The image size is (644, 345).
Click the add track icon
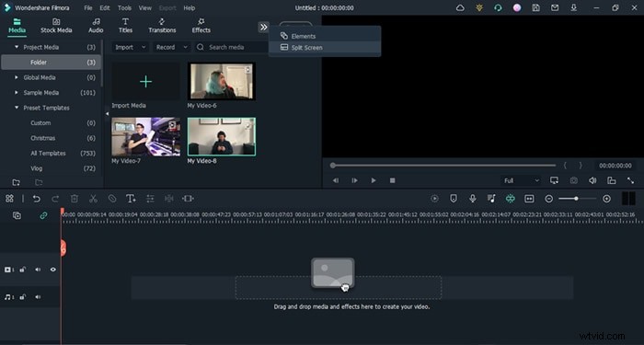pos(17,215)
